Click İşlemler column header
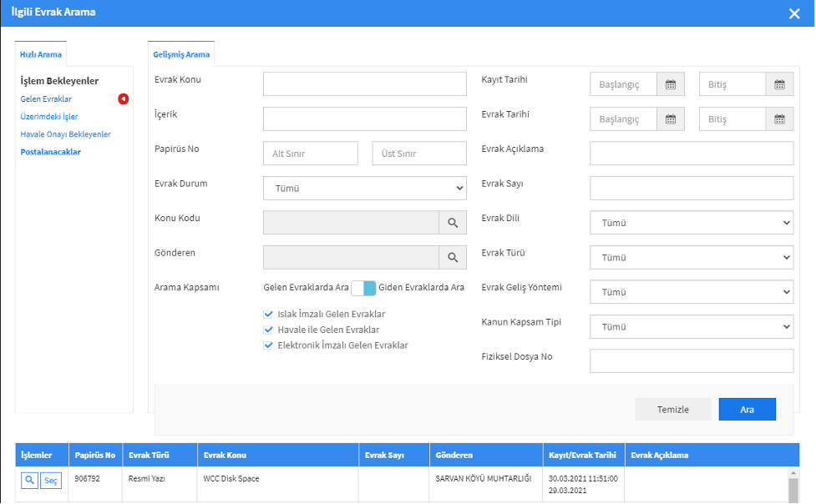The image size is (816, 504). (42, 455)
